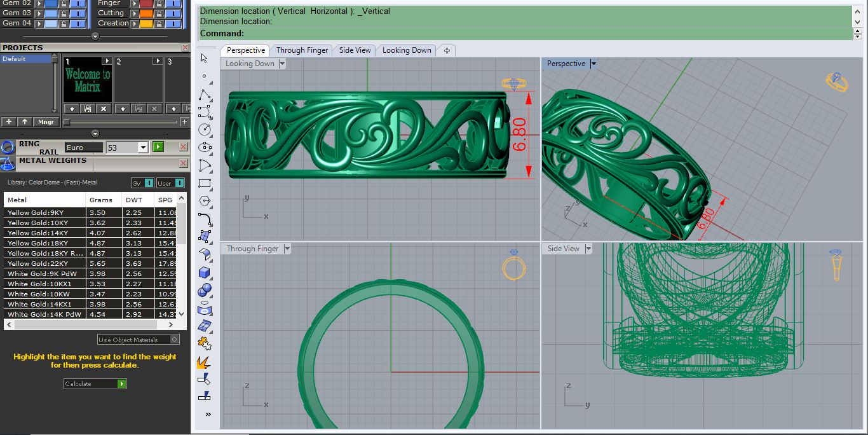Pick the Circle tool

(205, 130)
